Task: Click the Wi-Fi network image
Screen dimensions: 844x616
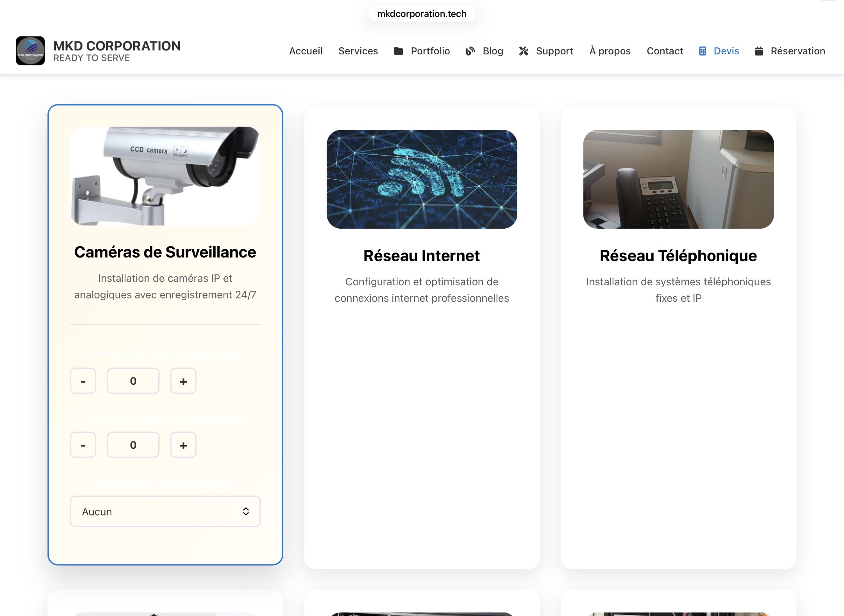Action: [422, 179]
